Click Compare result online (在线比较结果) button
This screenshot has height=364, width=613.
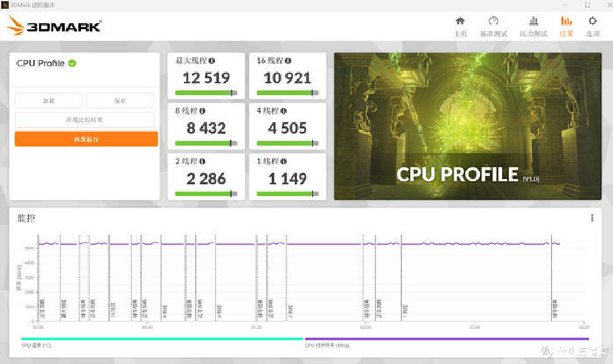pyautogui.click(x=85, y=120)
